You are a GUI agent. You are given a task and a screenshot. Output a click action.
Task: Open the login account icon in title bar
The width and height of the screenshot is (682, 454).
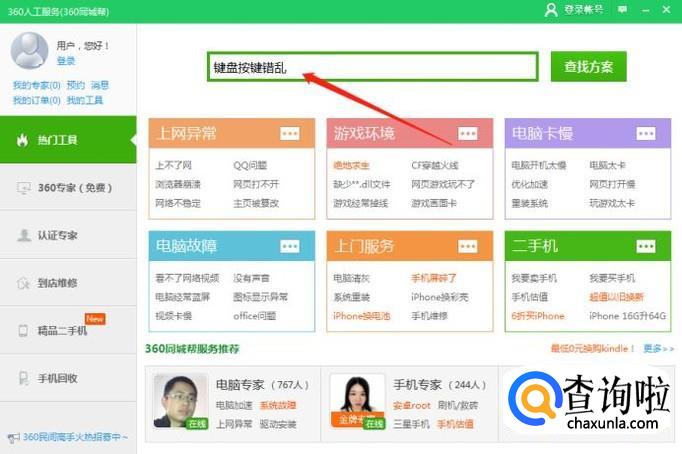point(551,10)
